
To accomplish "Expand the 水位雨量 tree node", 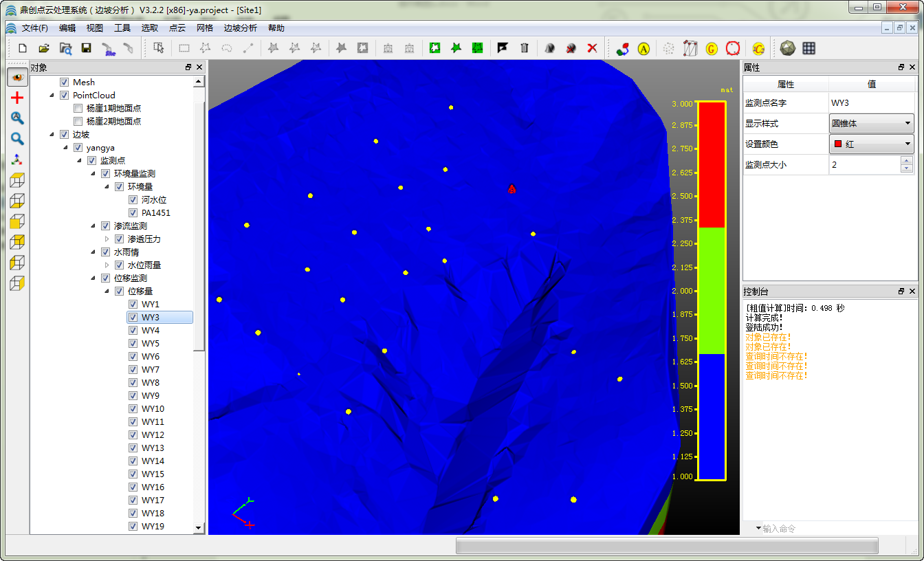I will click(x=107, y=265).
